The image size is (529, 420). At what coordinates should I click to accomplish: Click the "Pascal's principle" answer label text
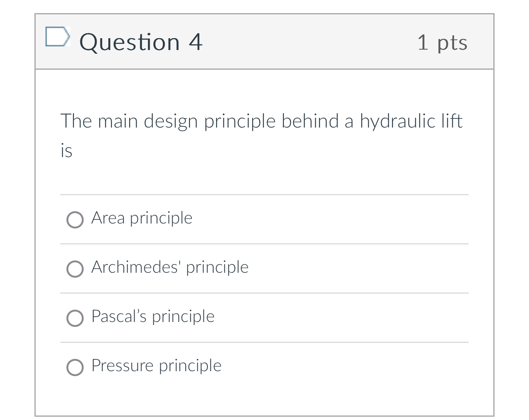153,317
